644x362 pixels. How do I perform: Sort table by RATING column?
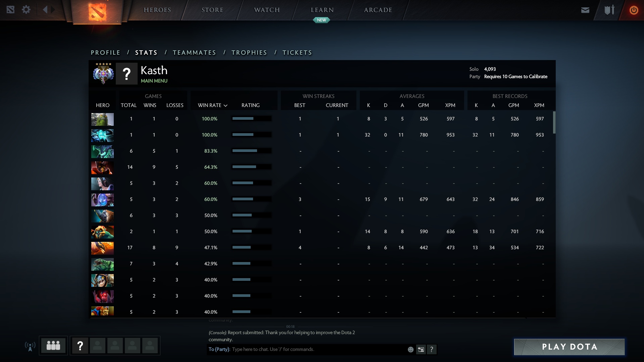coord(250,105)
